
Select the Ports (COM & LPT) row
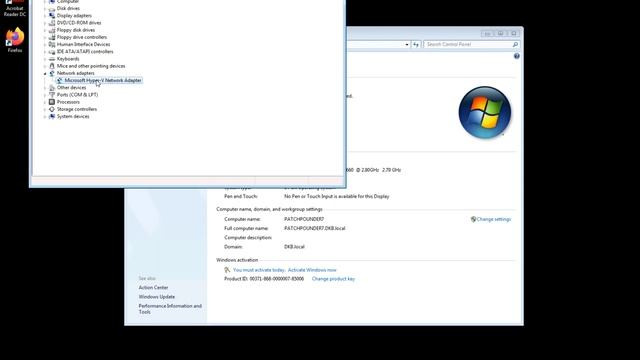click(x=77, y=95)
